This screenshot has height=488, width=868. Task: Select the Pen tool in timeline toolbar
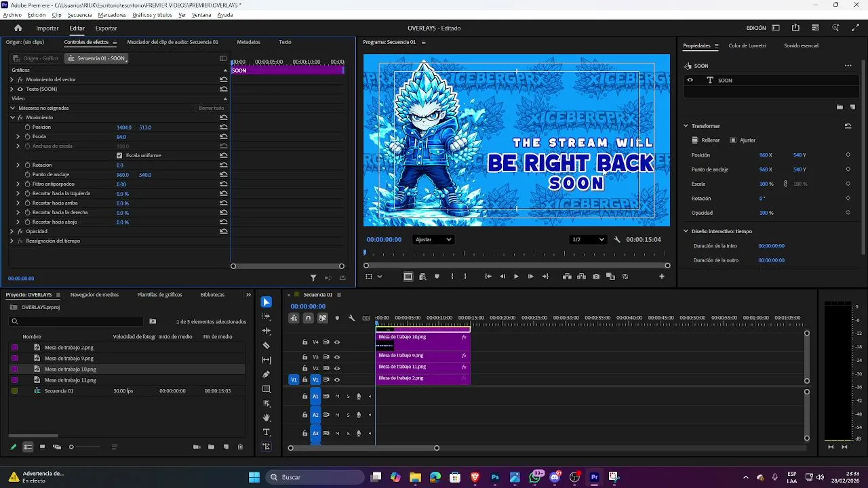(x=267, y=374)
